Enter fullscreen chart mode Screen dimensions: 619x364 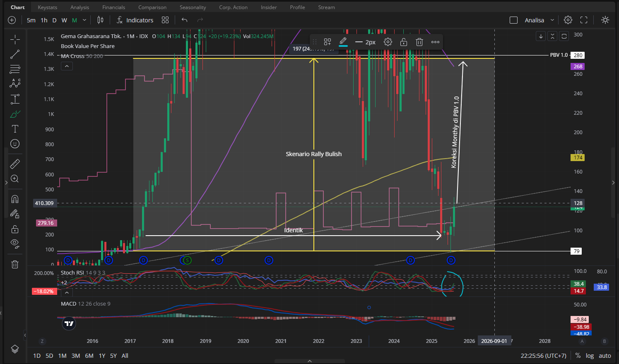pos(584,20)
